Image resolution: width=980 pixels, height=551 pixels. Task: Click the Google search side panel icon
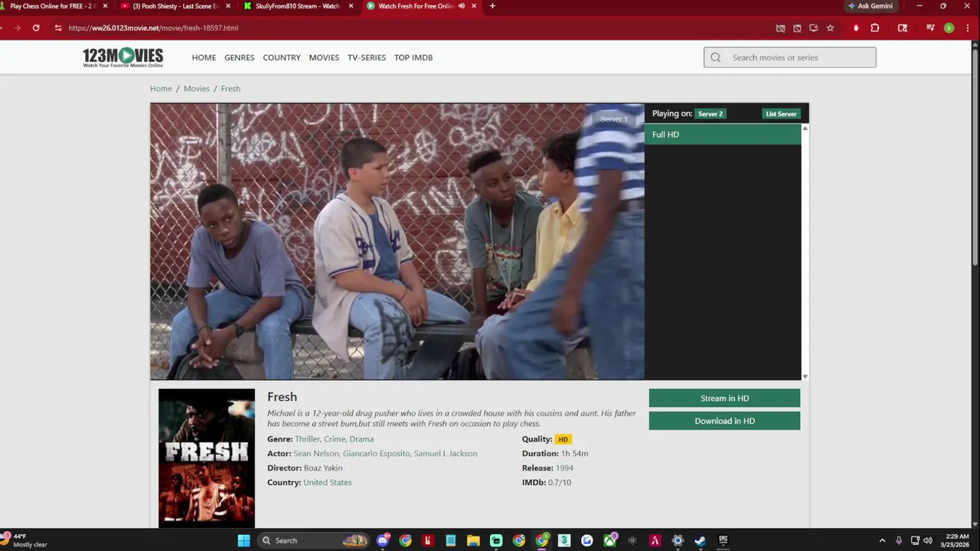pyautogui.click(x=903, y=28)
